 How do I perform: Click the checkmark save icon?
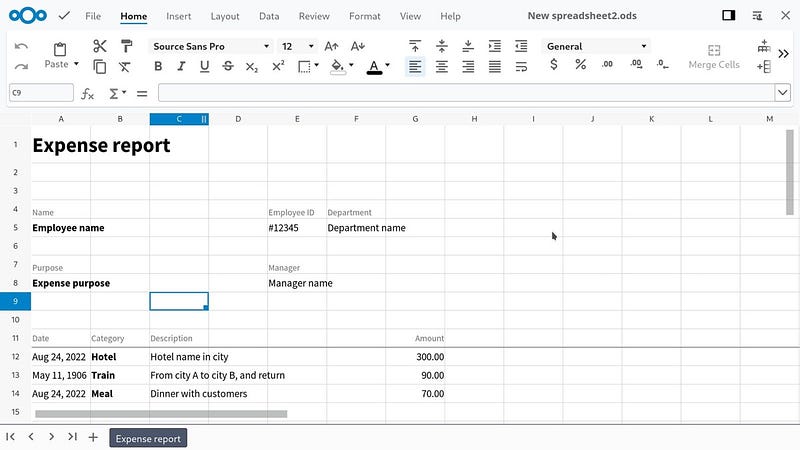(x=64, y=16)
